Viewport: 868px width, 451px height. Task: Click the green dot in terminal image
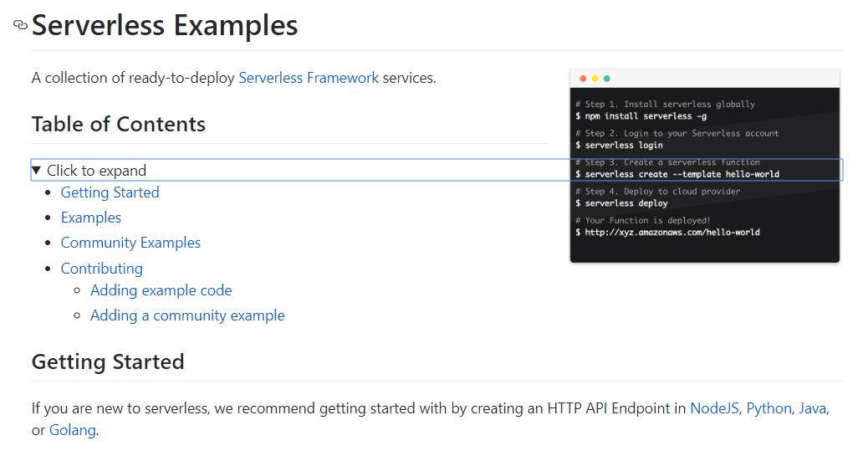point(607,79)
